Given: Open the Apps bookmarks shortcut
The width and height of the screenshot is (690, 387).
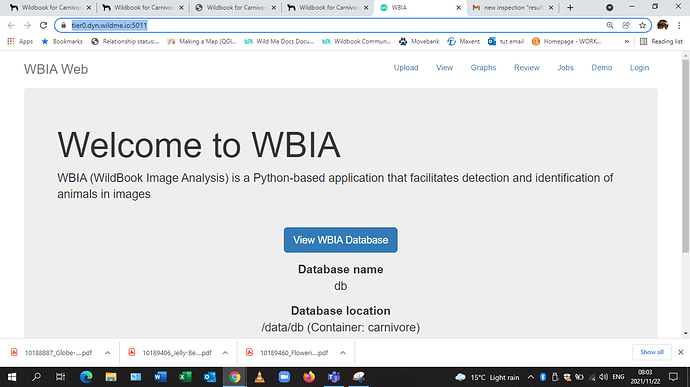Looking at the screenshot, I should (x=20, y=41).
